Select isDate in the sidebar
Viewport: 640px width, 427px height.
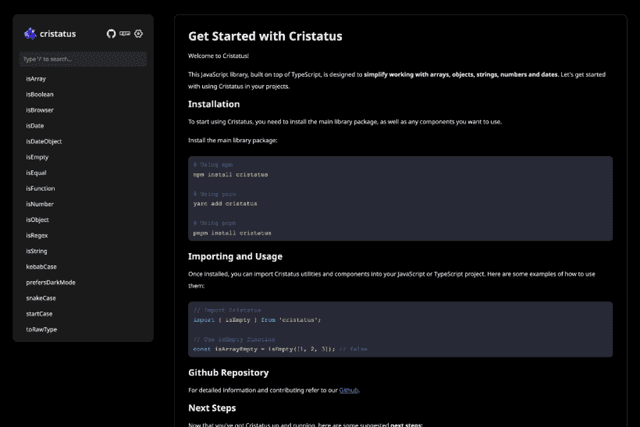(x=35, y=126)
